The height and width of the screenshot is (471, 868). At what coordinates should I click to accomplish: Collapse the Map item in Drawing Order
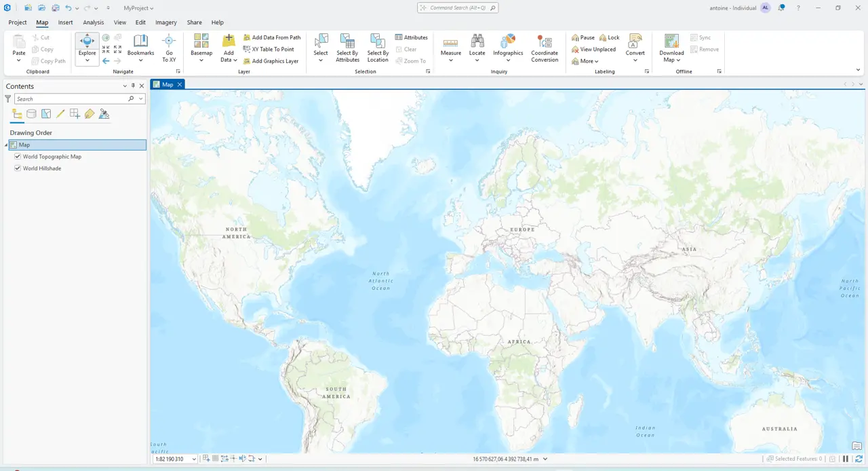pos(5,145)
